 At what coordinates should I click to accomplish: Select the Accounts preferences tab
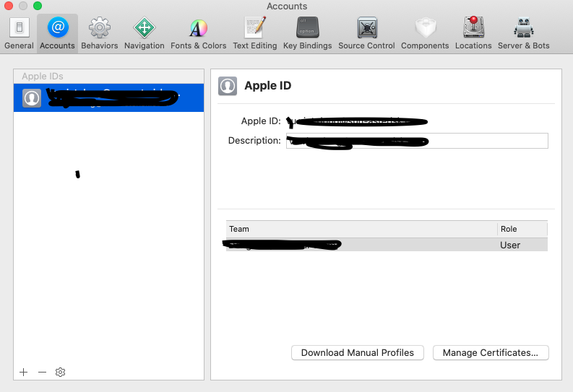(x=57, y=33)
